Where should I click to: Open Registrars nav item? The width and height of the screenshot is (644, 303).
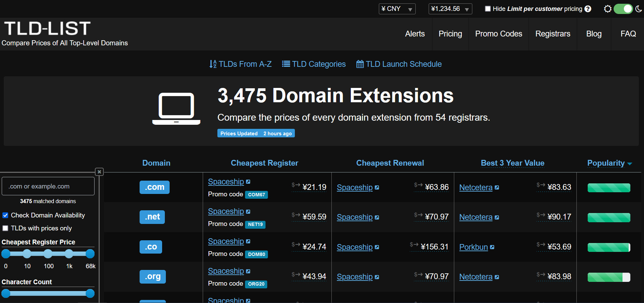click(553, 34)
